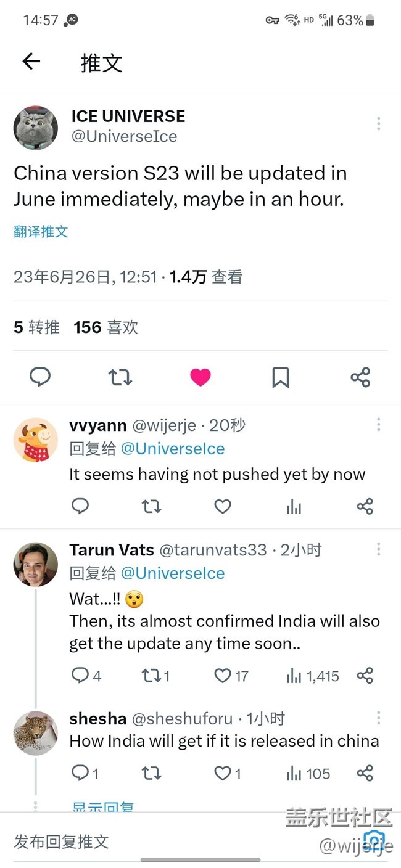Viewport: 401px width, 868px height.
Task: View analytics on vvyann's reply
Action: click(x=294, y=507)
